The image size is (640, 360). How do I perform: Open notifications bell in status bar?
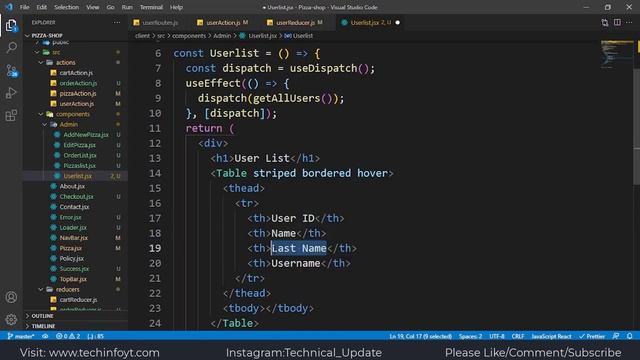pyautogui.click(x=630, y=336)
